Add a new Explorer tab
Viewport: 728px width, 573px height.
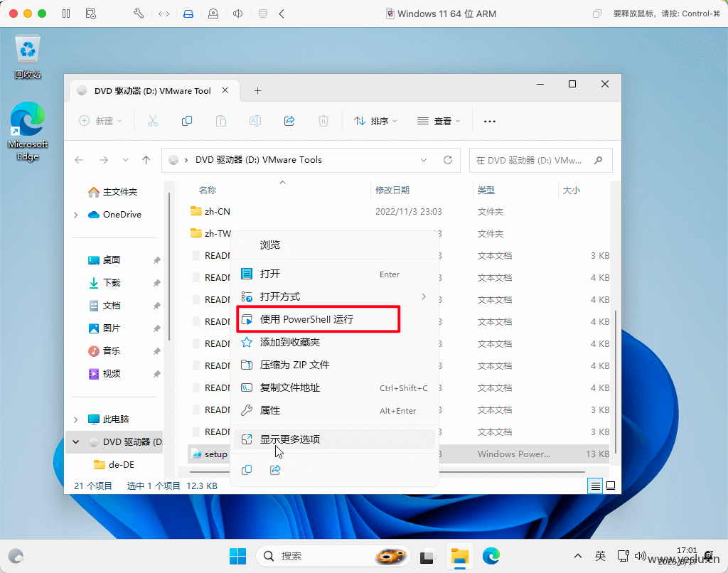pos(257,90)
